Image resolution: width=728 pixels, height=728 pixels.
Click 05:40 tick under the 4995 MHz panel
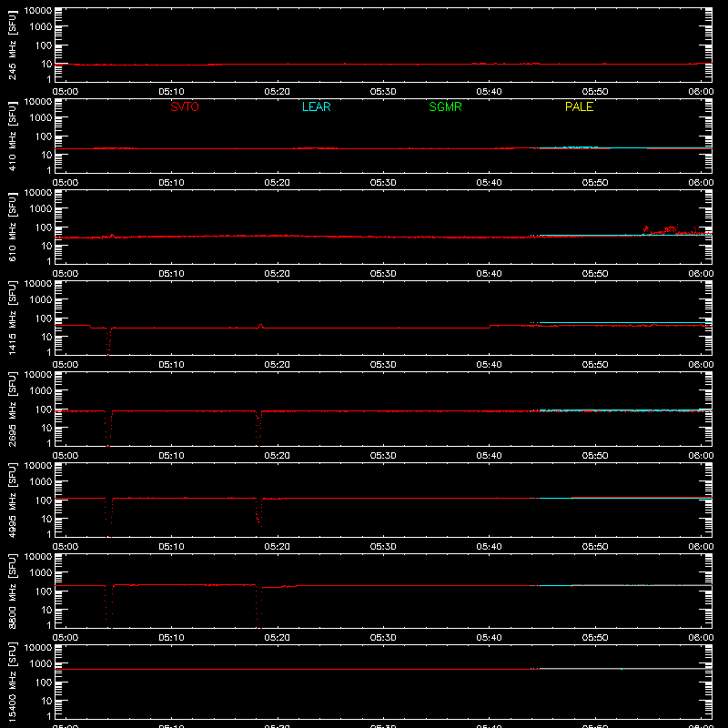(x=489, y=547)
